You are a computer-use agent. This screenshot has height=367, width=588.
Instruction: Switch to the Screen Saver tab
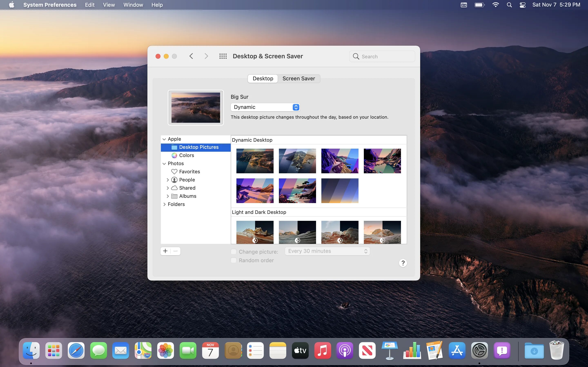click(x=299, y=79)
